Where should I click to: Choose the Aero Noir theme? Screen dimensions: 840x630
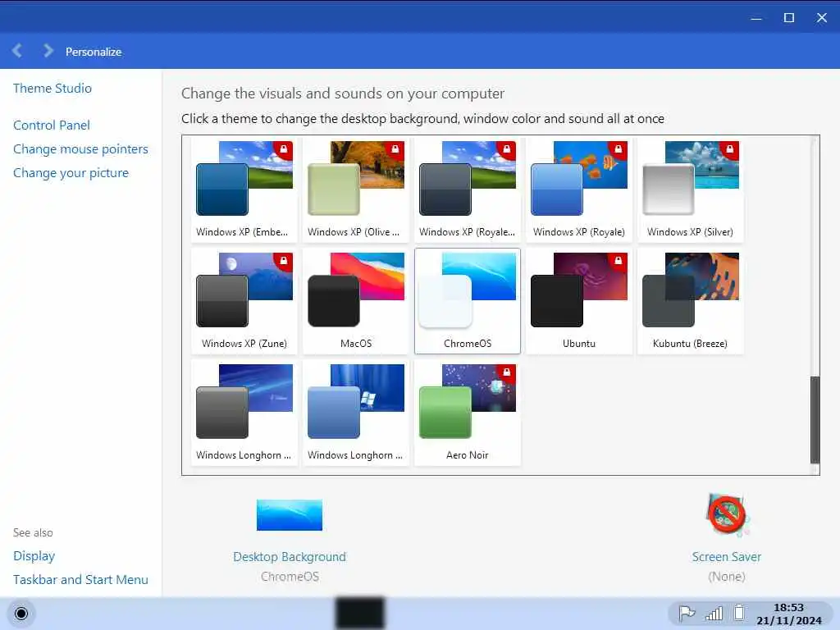pos(467,413)
